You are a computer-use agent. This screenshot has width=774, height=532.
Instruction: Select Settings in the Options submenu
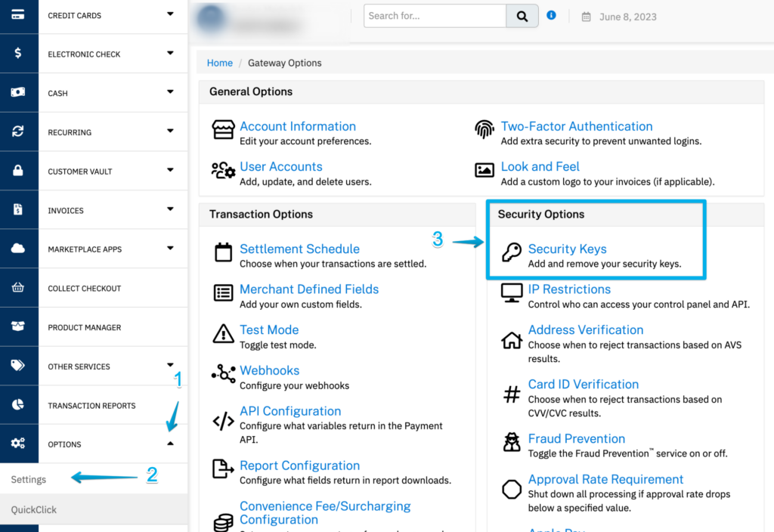pos(29,479)
